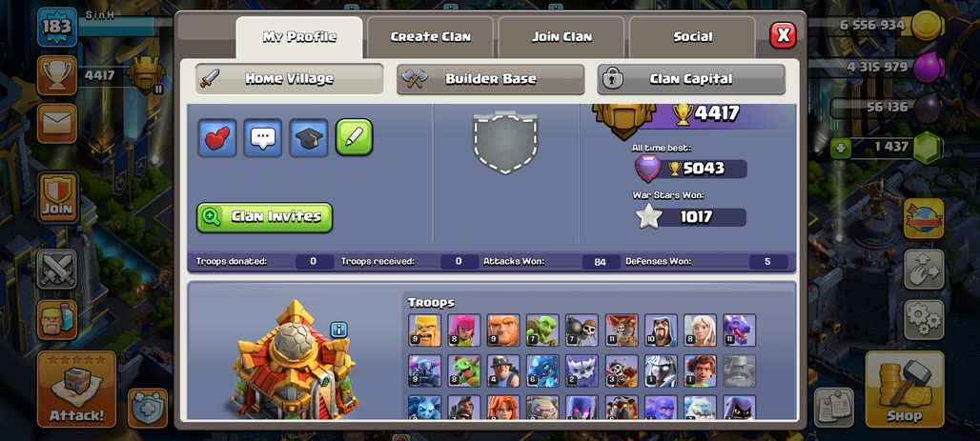Click the Town Hall info icon
The width and height of the screenshot is (980, 441).
[338, 330]
